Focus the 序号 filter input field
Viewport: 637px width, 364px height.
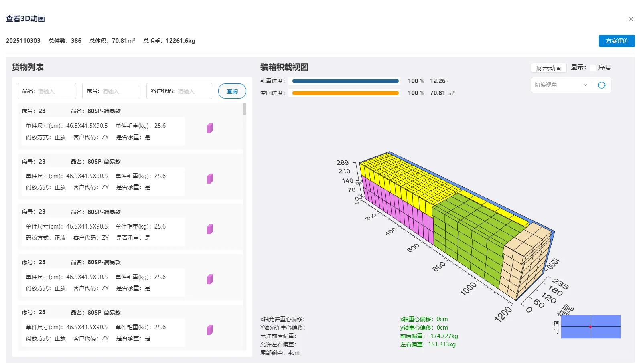click(x=111, y=91)
